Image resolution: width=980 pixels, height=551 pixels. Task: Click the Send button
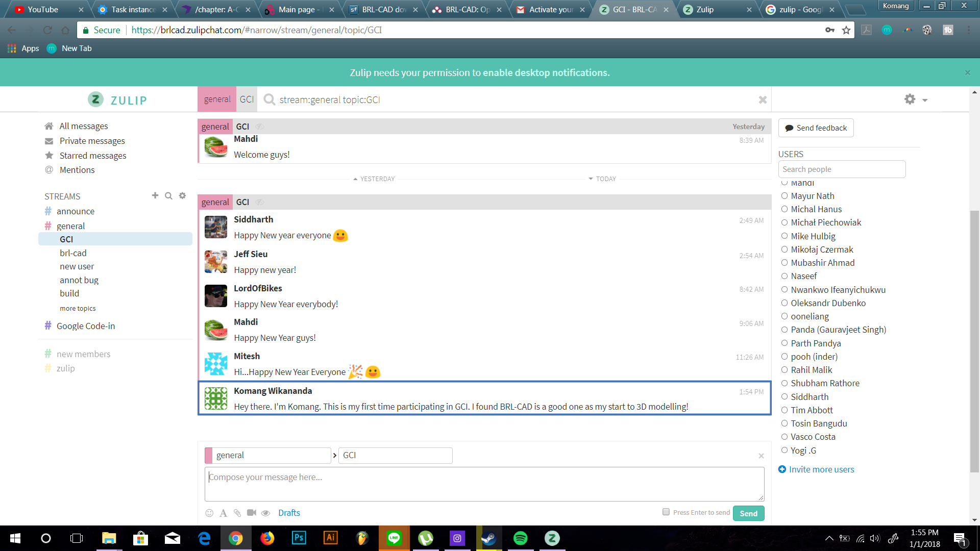tap(748, 513)
